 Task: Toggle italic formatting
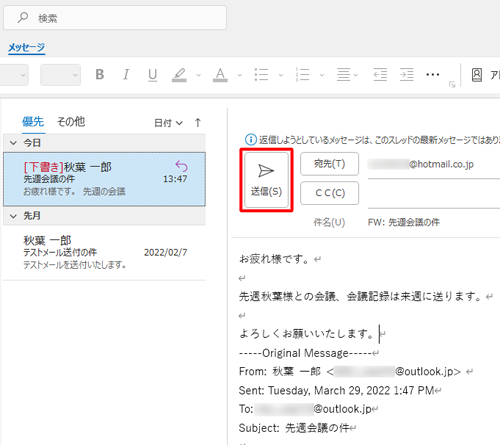[126, 75]
